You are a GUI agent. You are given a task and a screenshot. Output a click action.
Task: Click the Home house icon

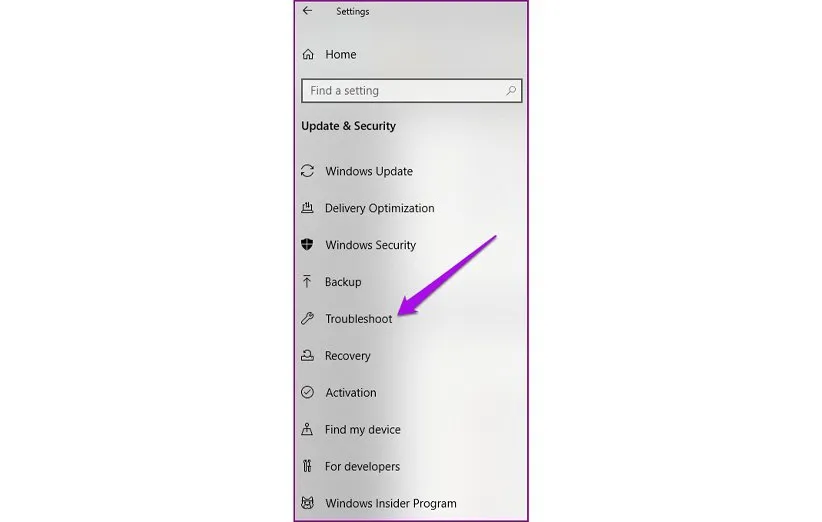point(308,54)
